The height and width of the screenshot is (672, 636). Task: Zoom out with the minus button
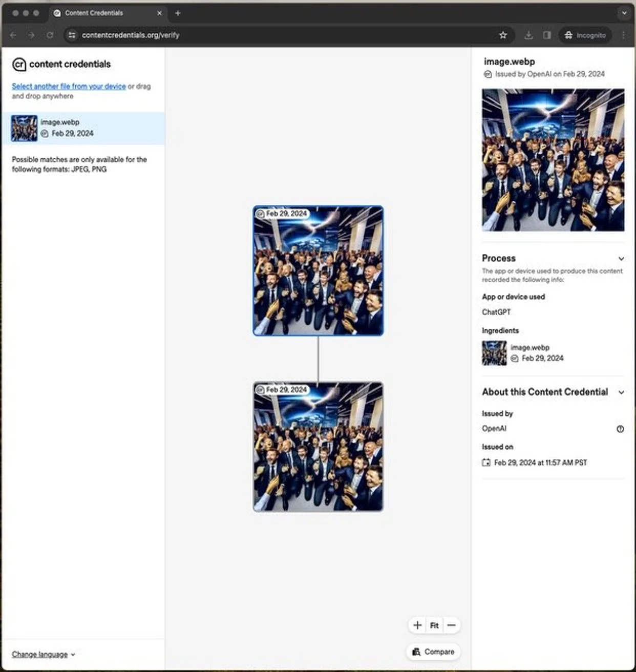coord(451,625)
